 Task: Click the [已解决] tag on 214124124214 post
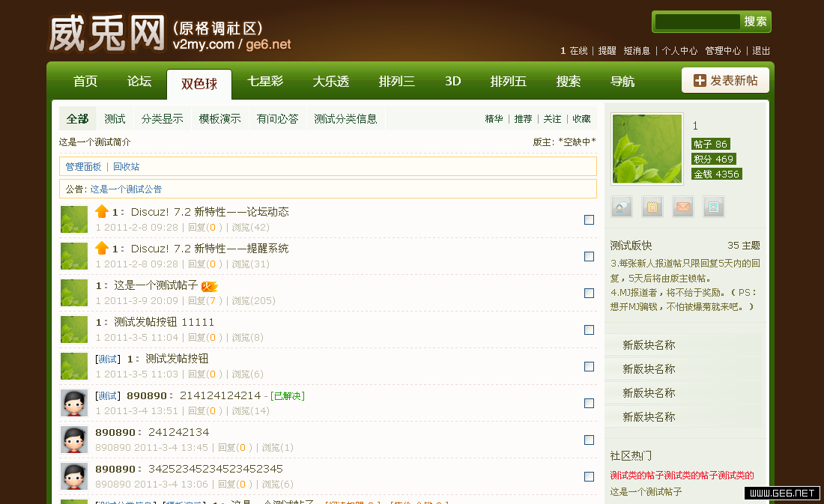pos(288,395)
